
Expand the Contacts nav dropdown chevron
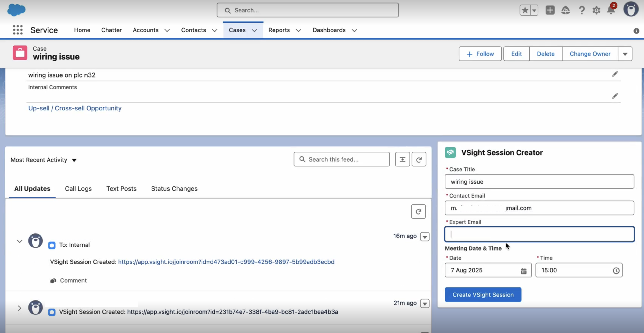point(214,30)
